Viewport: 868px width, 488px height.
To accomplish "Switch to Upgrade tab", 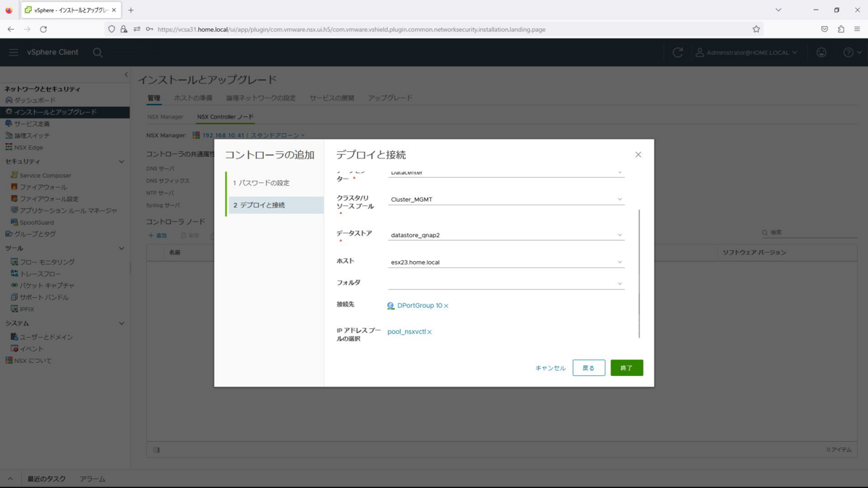I will (390, 98).
